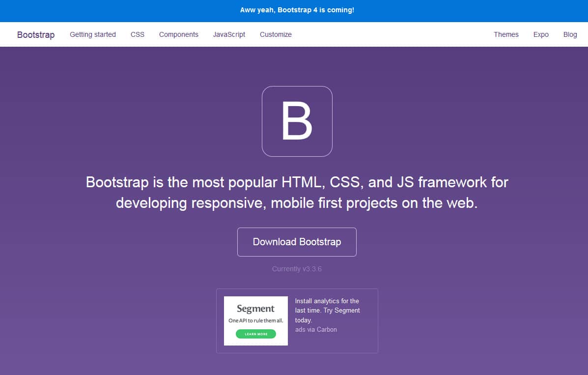
Task: Go to the Bootstrap brand home link
Action: pyautogui.click(x=36, y=34)
